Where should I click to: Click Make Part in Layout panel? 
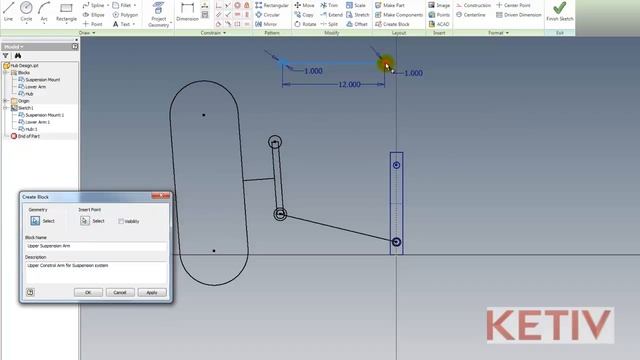[x=390, y=5]
